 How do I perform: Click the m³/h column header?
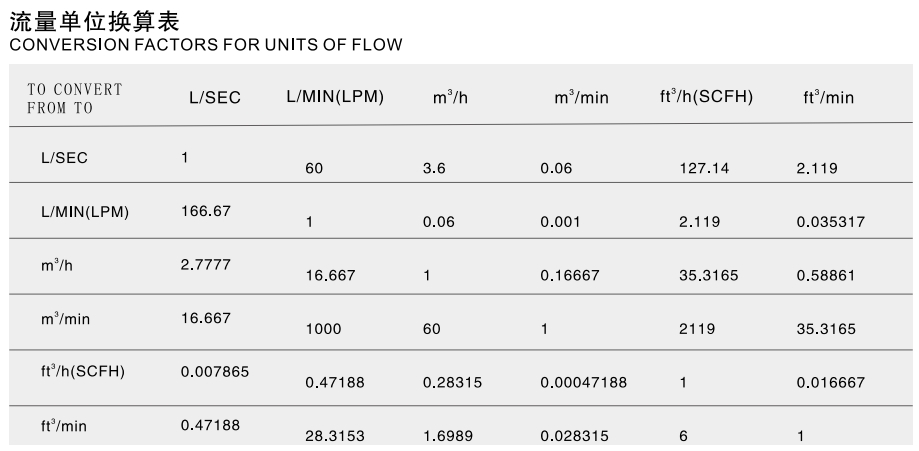[x=450, y=97]
